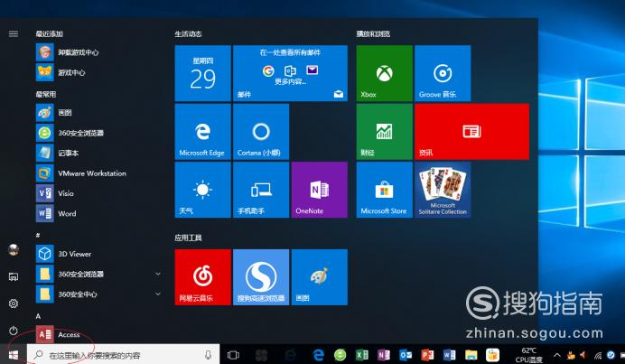Launch Access from the app list

[99, 334]
